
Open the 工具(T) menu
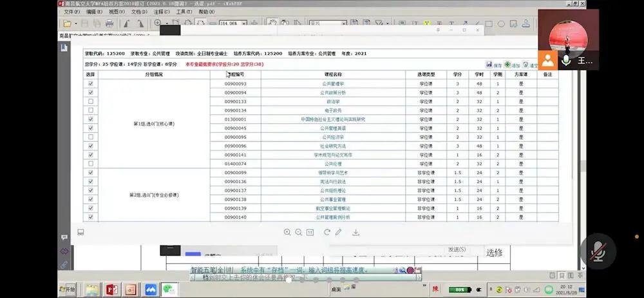tap(184, 12)
